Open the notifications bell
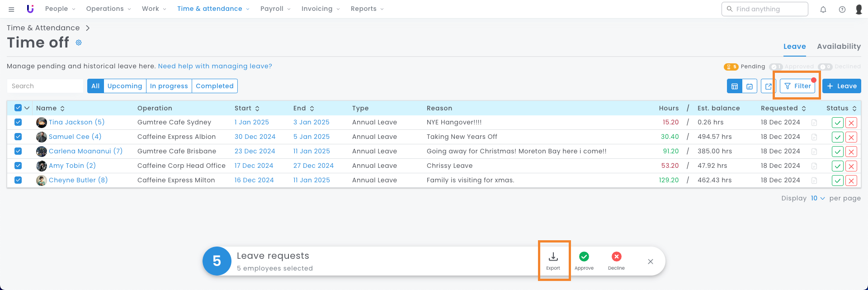Image resolution: width=868 pixels, height=290 pixels. 823,10
